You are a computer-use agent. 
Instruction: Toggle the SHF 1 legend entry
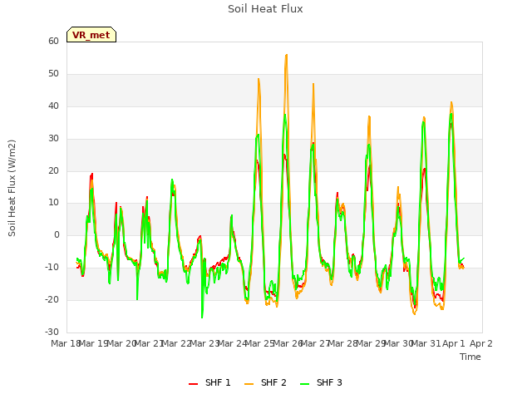[x=209, y=382]
